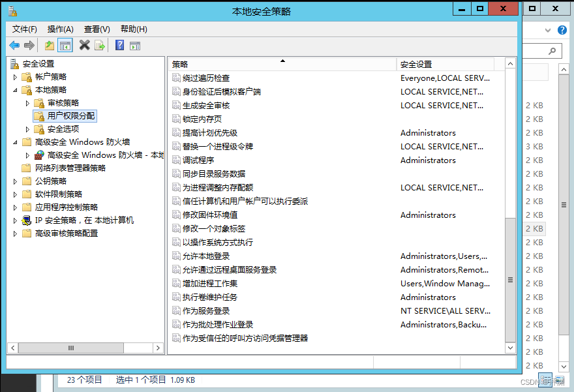Select the 调试程序 policy icon
This screenshot has height=392, width=574.
[x=176, y=160]
